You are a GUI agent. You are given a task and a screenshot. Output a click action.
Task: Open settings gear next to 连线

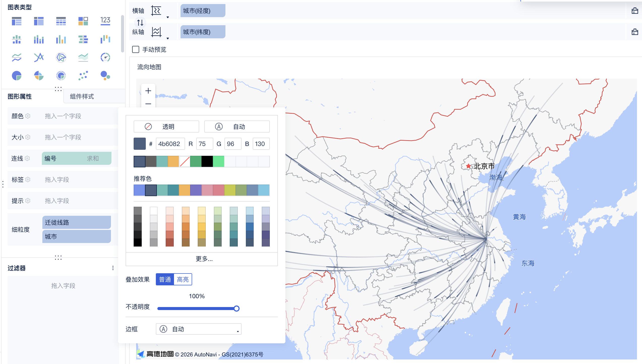(x=27, y=158)
